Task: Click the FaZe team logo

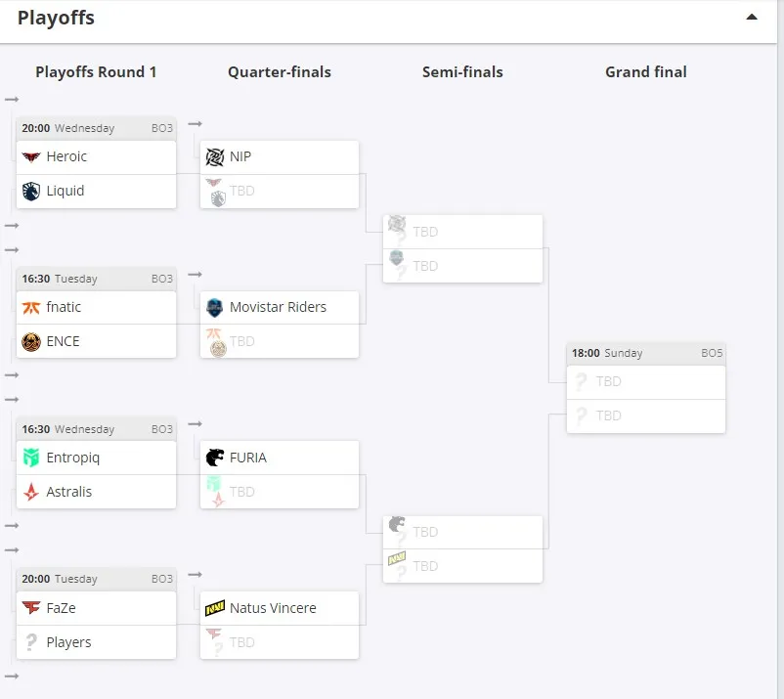Action: tap(31, 608)
